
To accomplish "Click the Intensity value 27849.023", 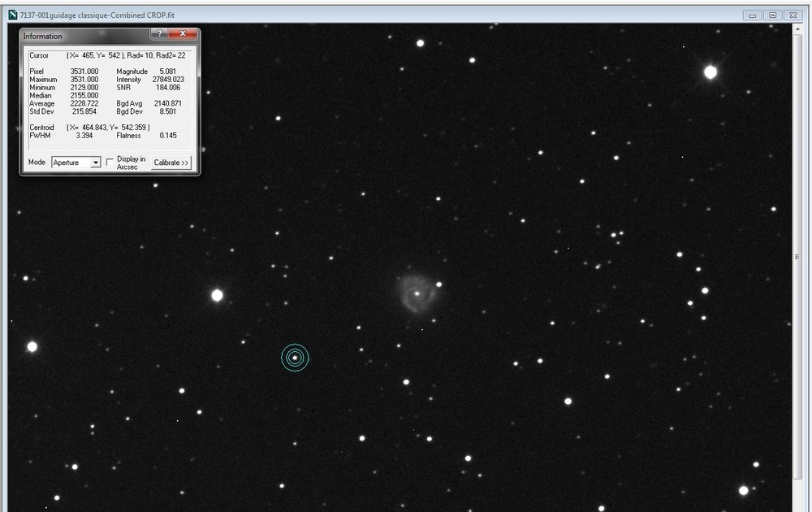I will pos(168,80).
